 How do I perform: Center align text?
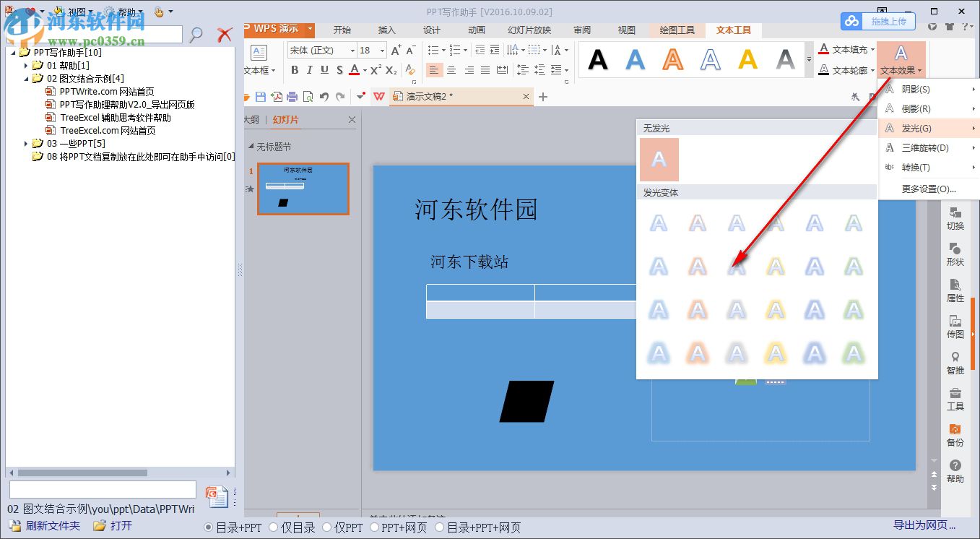click(x=451, y=70)
